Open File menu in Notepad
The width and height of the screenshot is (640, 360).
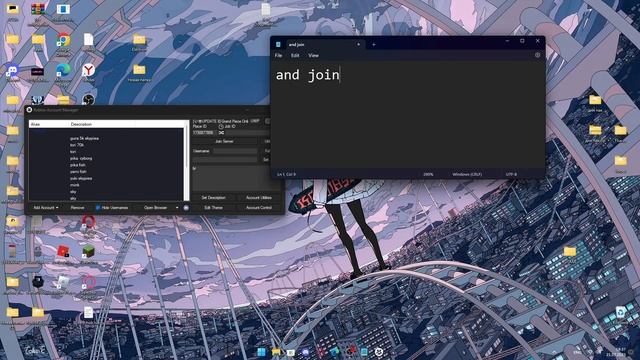click(x=278, y=56)
